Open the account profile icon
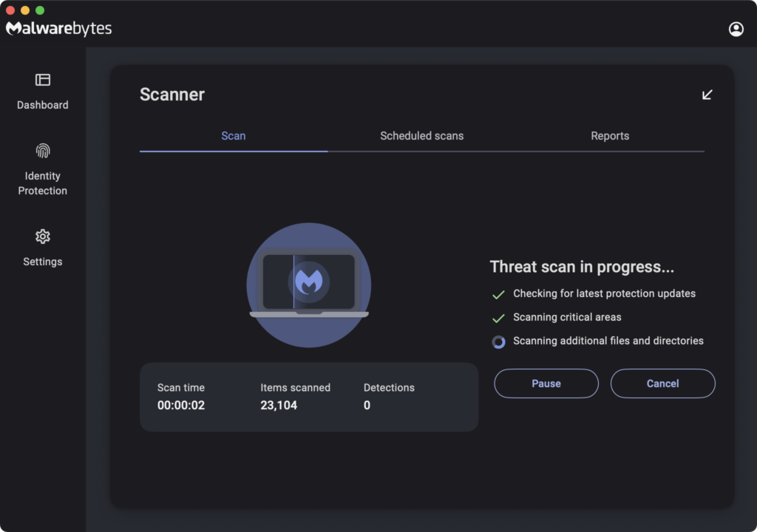 736,29
